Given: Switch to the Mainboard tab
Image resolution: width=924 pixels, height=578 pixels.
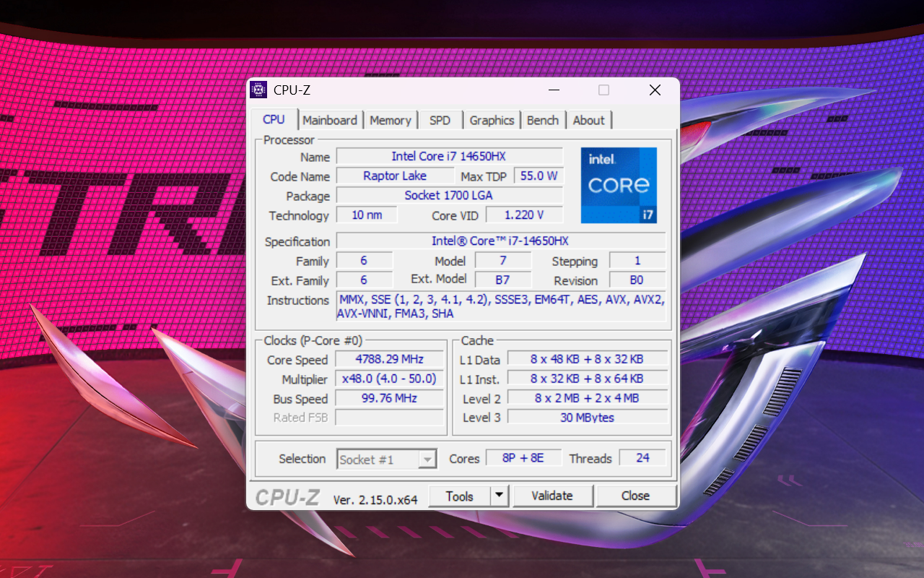Looking at the screenshot, I should pos(330,121).
